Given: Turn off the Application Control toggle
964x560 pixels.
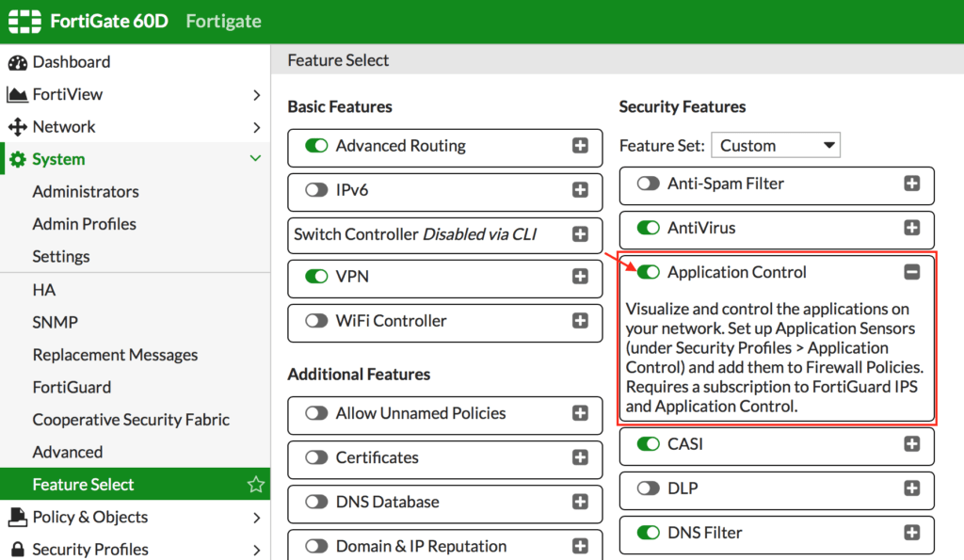Looking at the screenshot, I should [648, 272].
